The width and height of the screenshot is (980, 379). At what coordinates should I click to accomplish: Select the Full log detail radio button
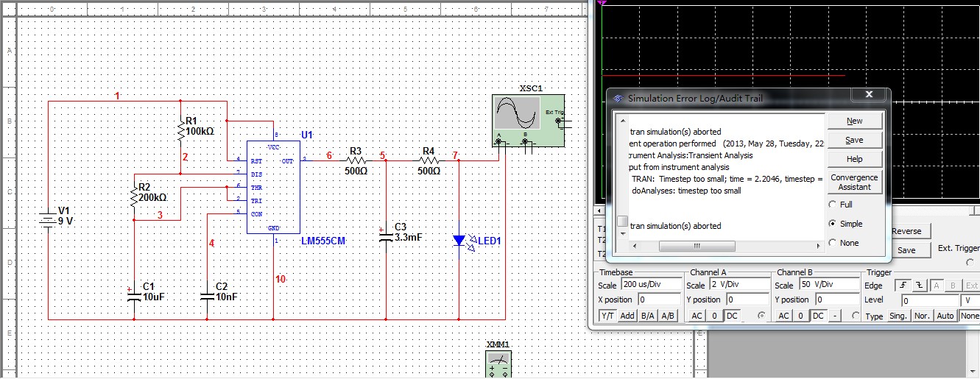point(833,205)
